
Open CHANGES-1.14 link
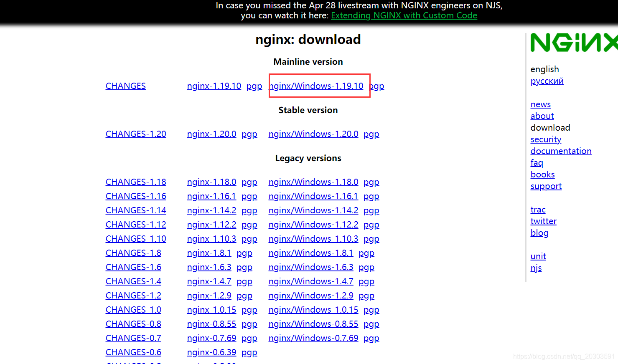136,210
